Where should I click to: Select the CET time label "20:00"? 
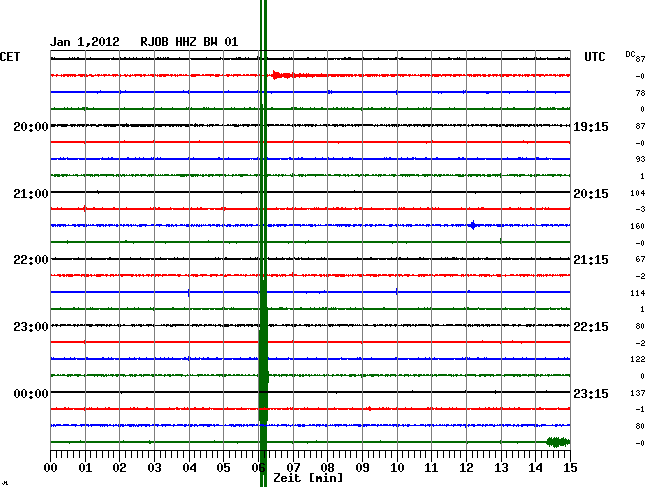pyautogui.click(x=31, y=126)
